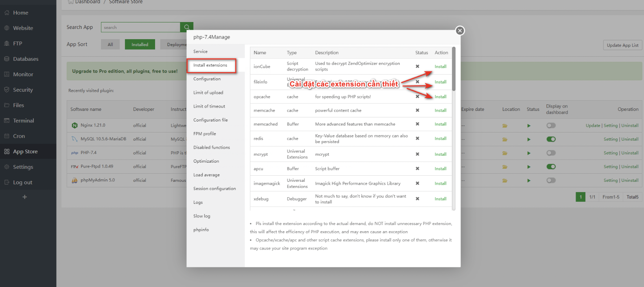This screenshot has height=287, width=644.
Task: Open the Security sidebar item
Action: point(23,90)
